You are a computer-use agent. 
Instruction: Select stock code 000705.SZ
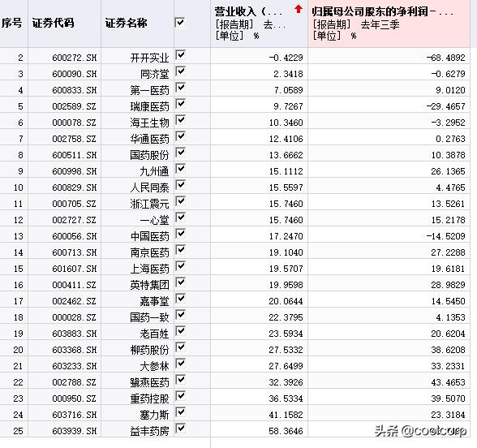75,204
